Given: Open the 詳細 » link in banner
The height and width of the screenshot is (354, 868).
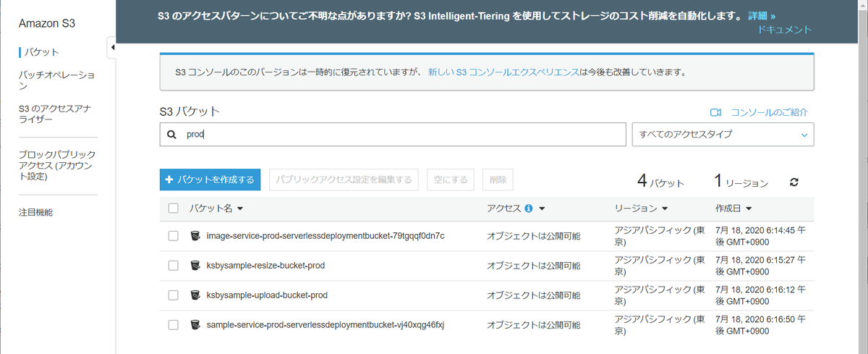Looking at the screenshot, I should click(762, 15).
